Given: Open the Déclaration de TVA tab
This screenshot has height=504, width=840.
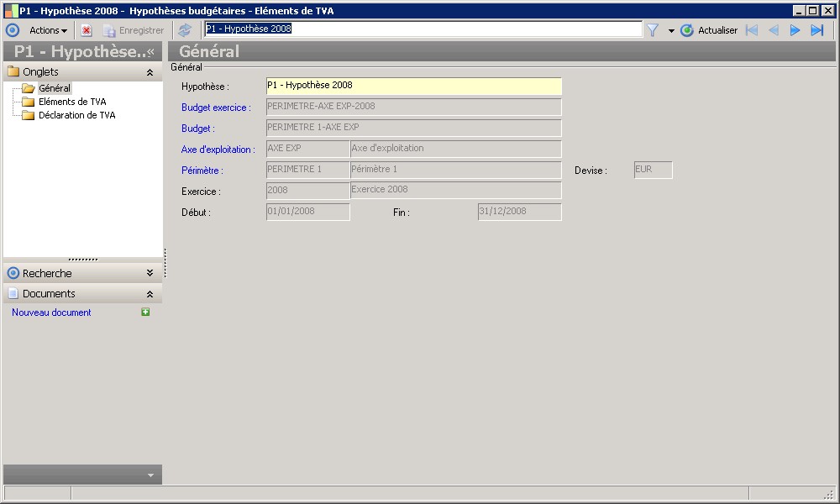Looking at the screenshot, I should (77, 115).
